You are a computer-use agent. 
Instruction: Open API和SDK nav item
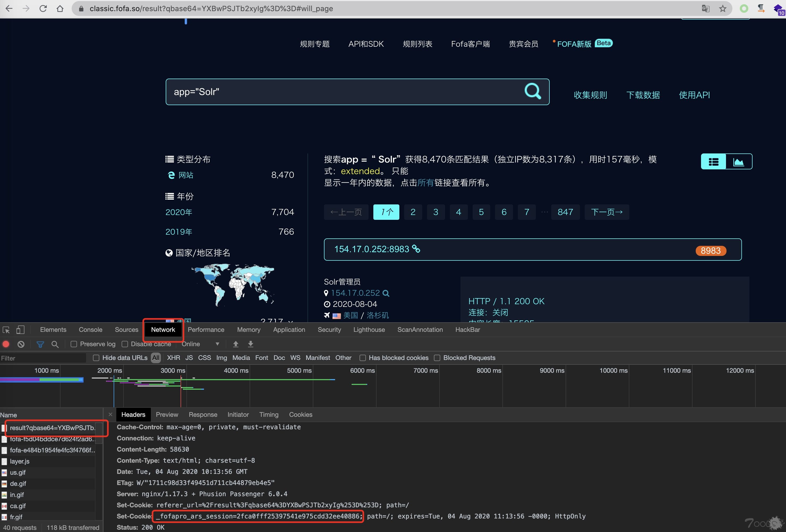coord(366,44)
